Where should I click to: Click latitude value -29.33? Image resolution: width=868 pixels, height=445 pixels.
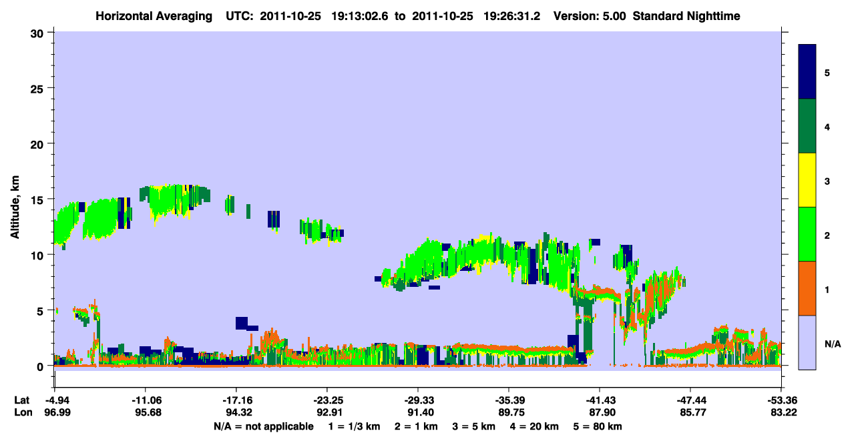pos(418,400)
